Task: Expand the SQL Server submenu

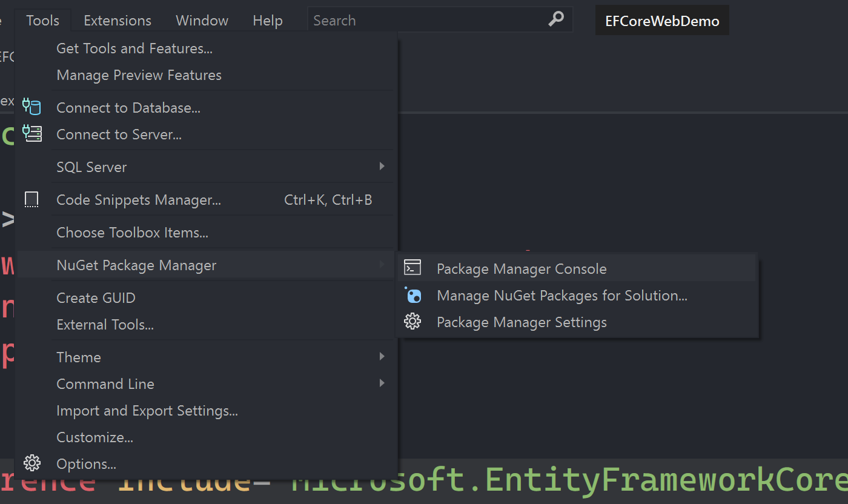Action: (382, 167)
